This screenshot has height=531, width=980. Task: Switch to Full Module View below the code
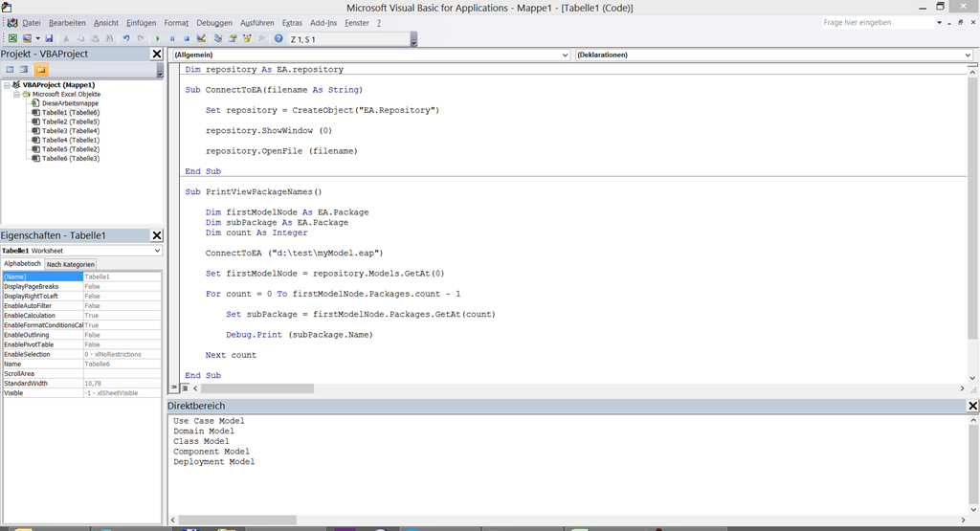pyautogui.click(x=185, y=387)
